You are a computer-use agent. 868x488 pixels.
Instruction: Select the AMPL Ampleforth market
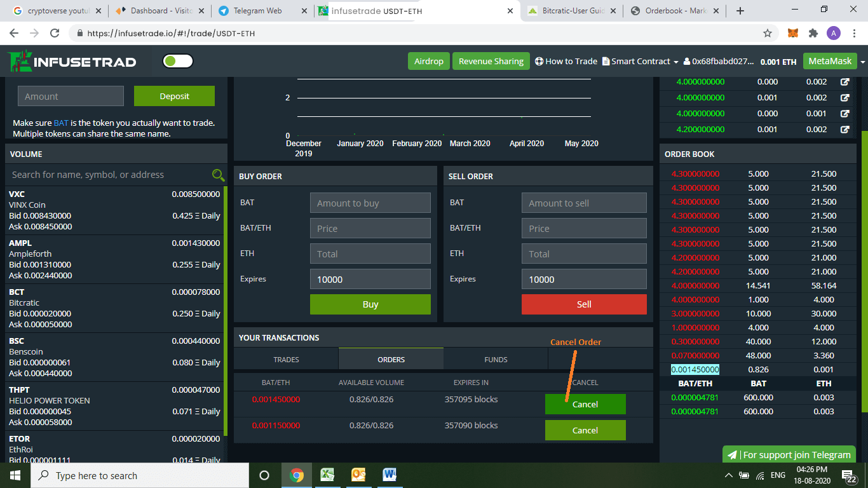[x=114, y=259]
